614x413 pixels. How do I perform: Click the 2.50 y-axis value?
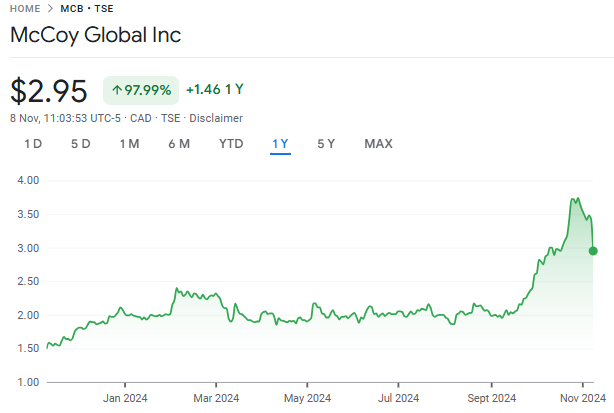(x=28, y=281)
